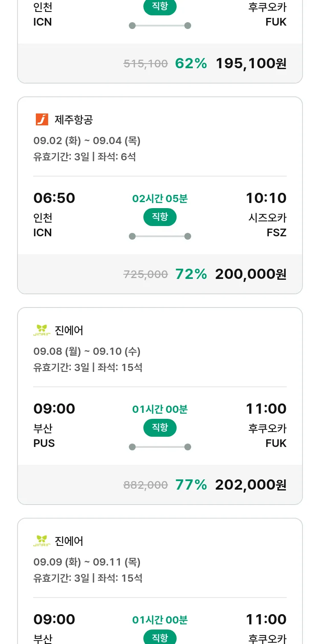Open the 제주항공 airline name link
The image size is (320, 644).
(x=74, y=120)
